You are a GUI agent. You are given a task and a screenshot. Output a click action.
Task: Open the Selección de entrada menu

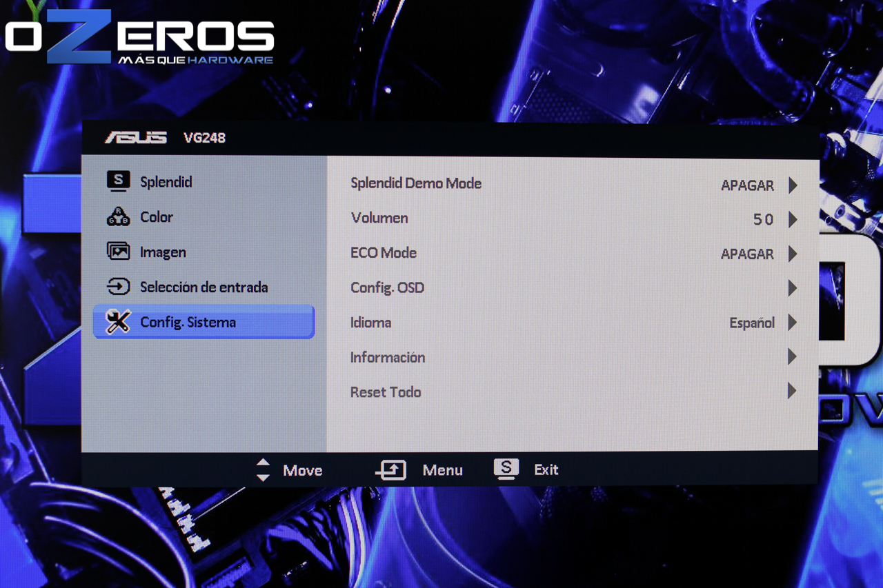(204, 287)
